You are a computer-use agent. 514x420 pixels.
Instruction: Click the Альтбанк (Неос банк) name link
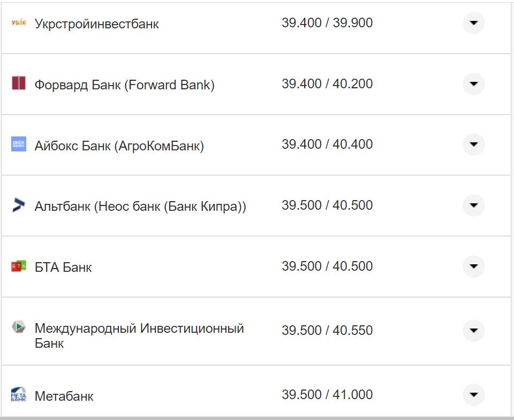click(x=139, y=205)
